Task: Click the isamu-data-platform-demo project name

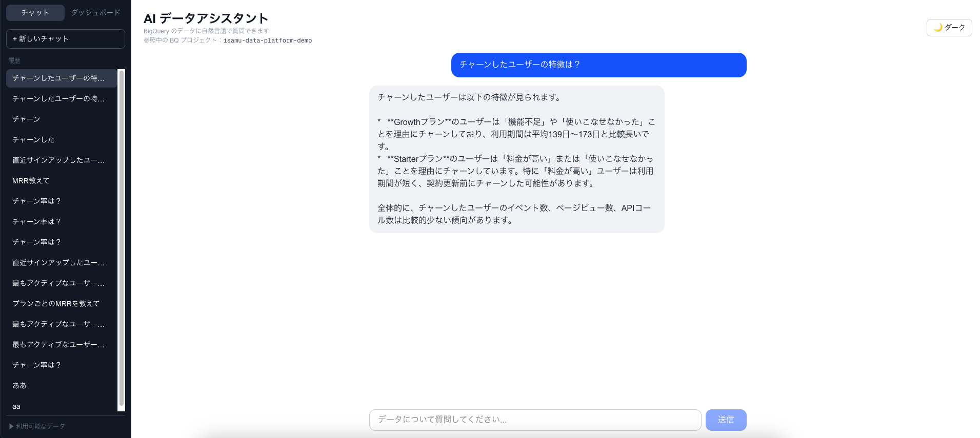Action: [267, 40]
